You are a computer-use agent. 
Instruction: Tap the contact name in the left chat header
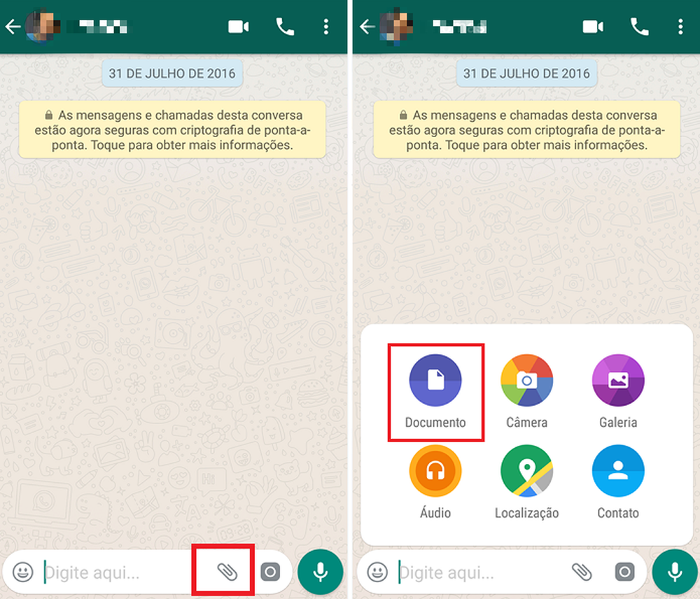[x=98, y=27]
